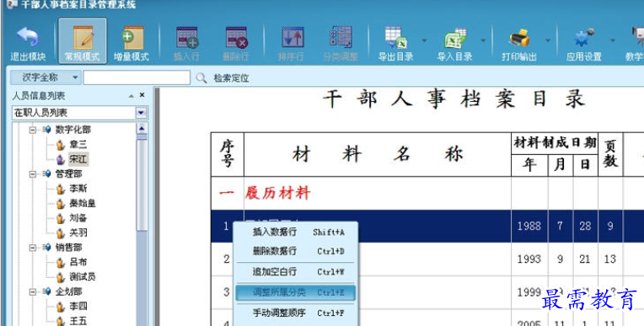Click the 退出模块 exit module icon
Image resolution: width=644 pixels, height=326 pixels.
click(x=28, y=37)
